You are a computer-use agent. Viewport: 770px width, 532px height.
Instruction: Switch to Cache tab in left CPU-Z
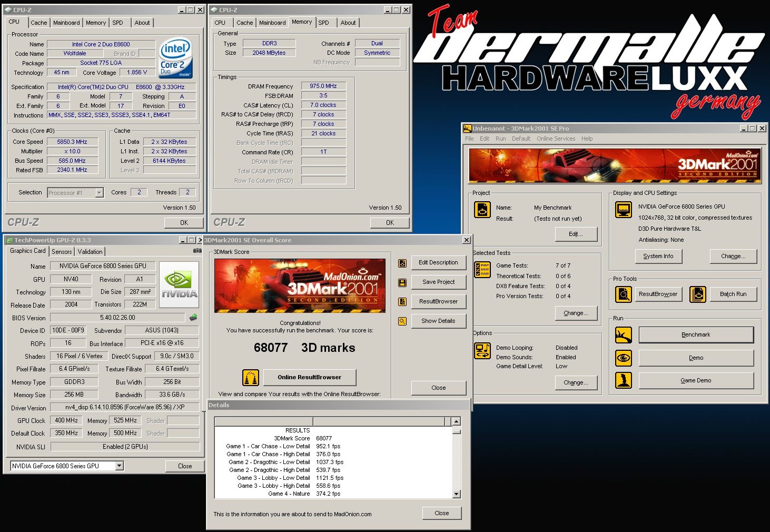click(x=38, y=23)
